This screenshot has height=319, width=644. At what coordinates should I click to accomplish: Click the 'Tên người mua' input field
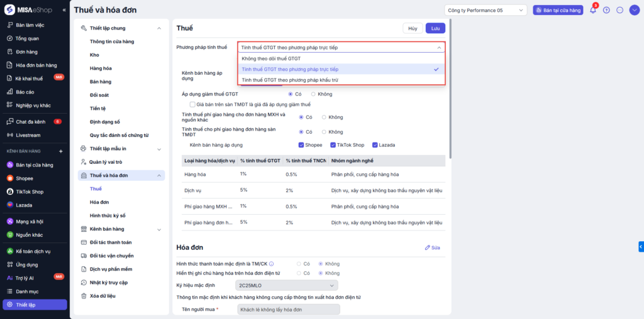click(x=288, y=309)
